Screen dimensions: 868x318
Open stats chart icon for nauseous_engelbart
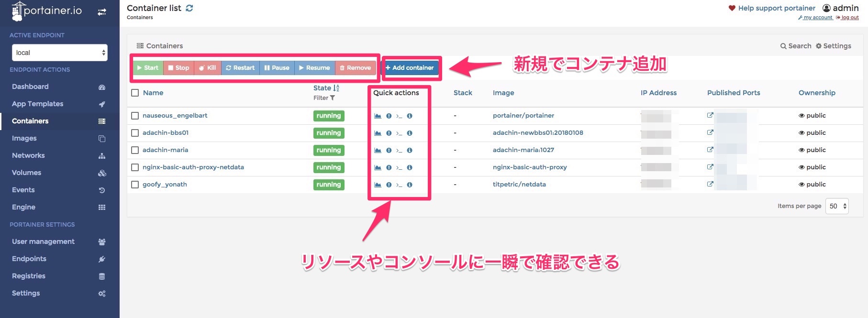[378, 116]
